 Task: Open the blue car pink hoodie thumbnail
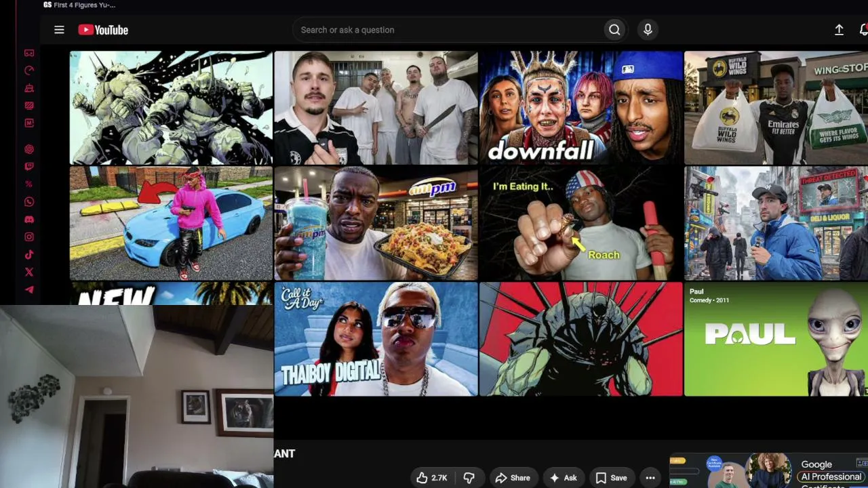[171, 224]
